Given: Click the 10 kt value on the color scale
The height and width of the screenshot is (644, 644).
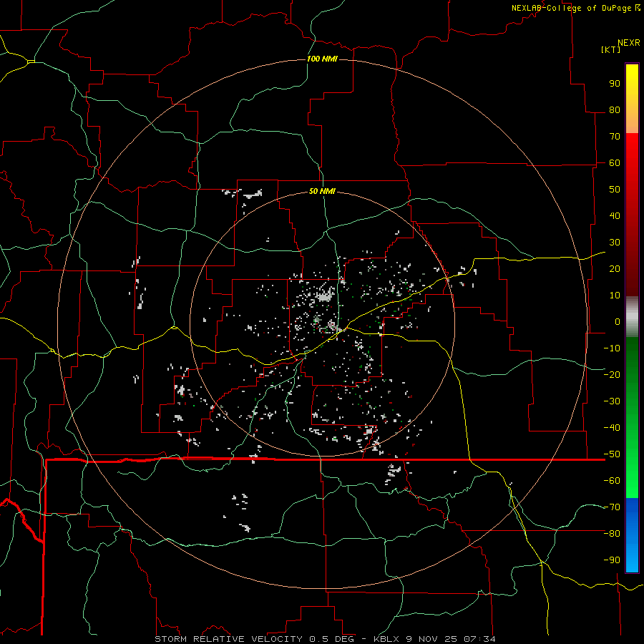Looking at the screenshot, I should tap(615, 296).
